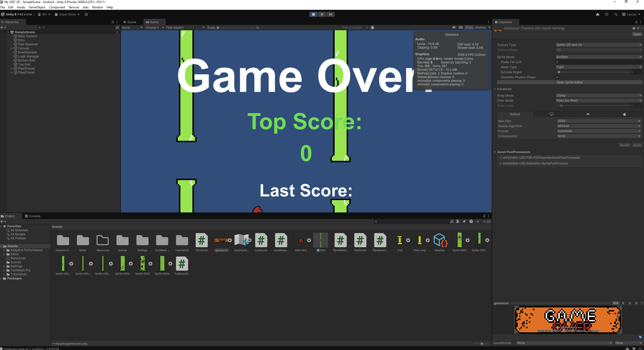
Task: Click the Apply button
Action: pos(637,145)
